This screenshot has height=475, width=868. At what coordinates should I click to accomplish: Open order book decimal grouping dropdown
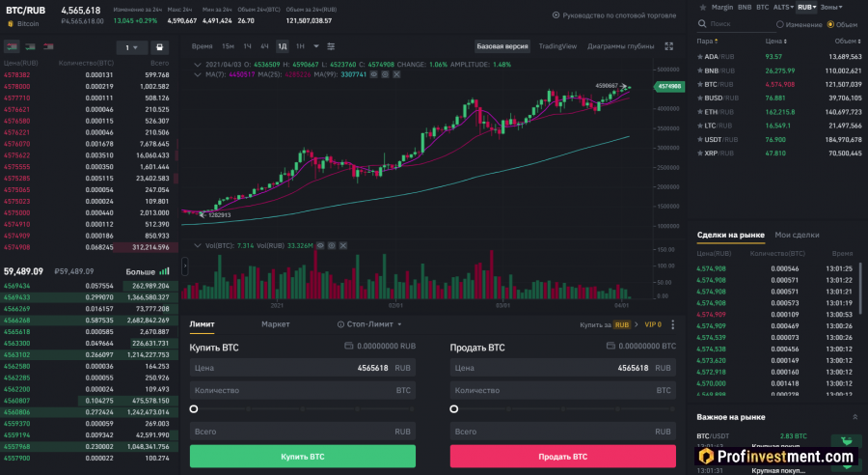click(132, 47)
